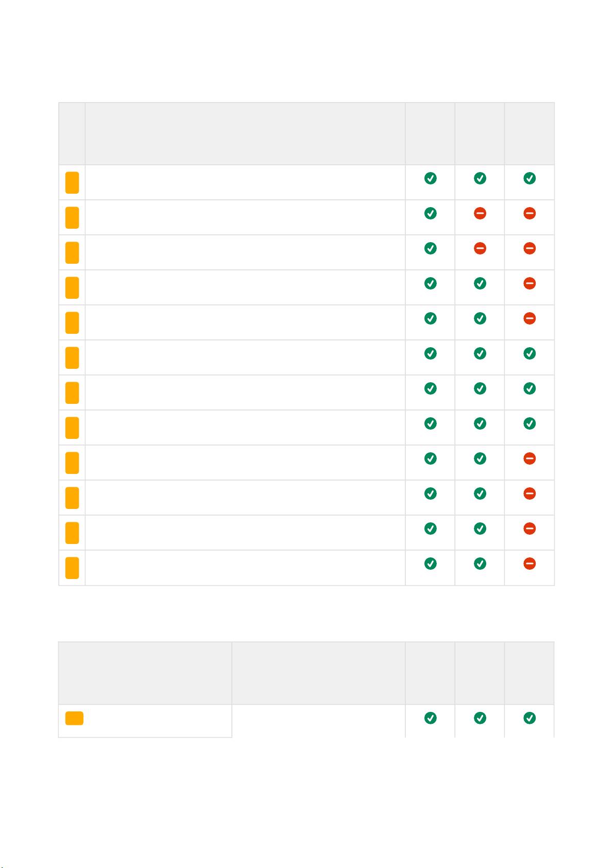Click first red minus icon in second table row
This screenshot has width=614, height=868.
(x=480, y=213)
